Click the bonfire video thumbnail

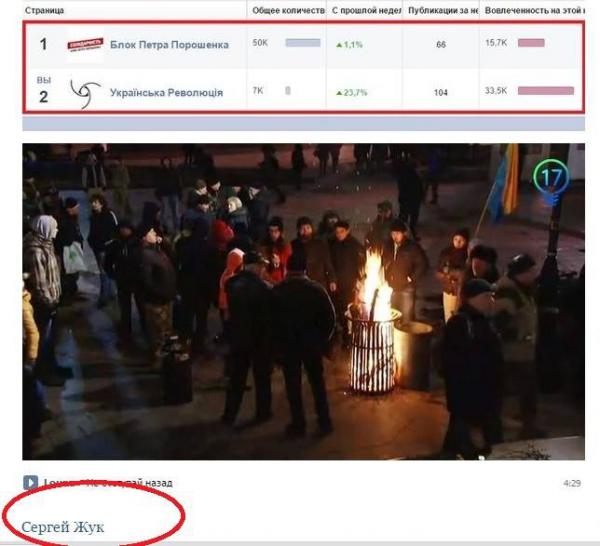coord(303,300)
